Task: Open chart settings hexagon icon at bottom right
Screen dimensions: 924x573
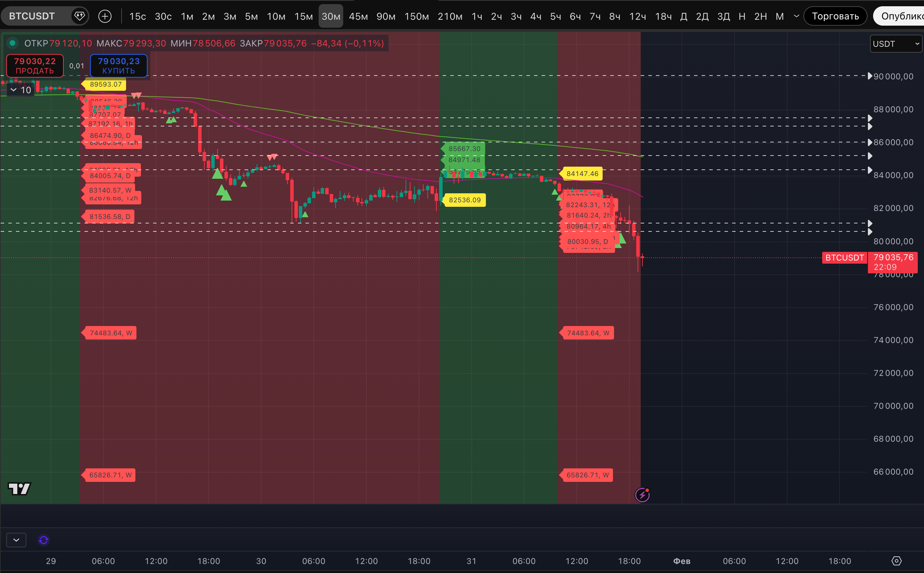Action: (896, 561)
